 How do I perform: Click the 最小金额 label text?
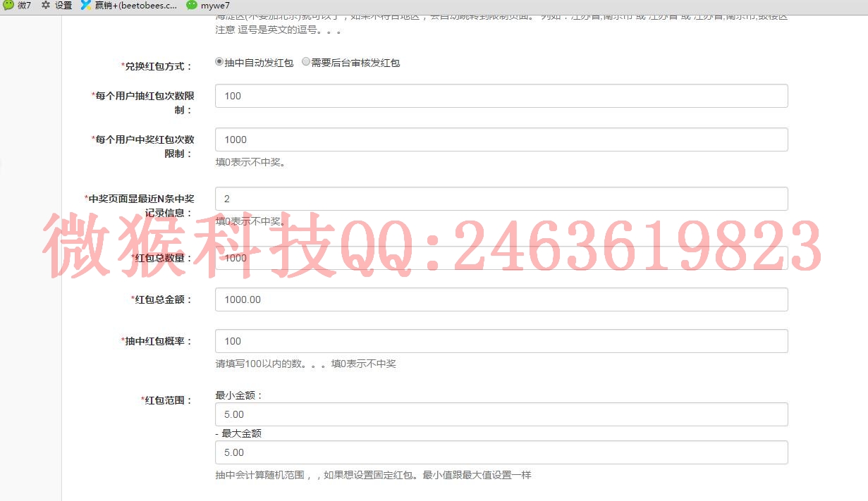(239, 395)
